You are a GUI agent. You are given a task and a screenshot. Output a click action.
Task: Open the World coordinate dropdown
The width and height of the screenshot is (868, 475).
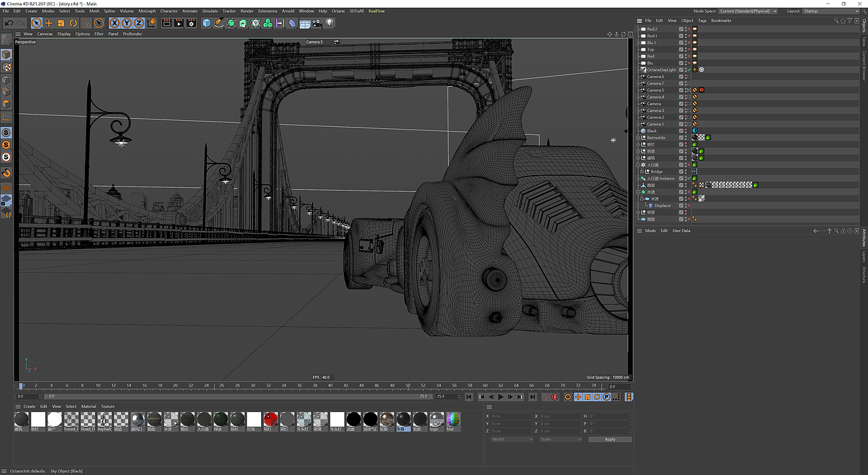point(512,439)
